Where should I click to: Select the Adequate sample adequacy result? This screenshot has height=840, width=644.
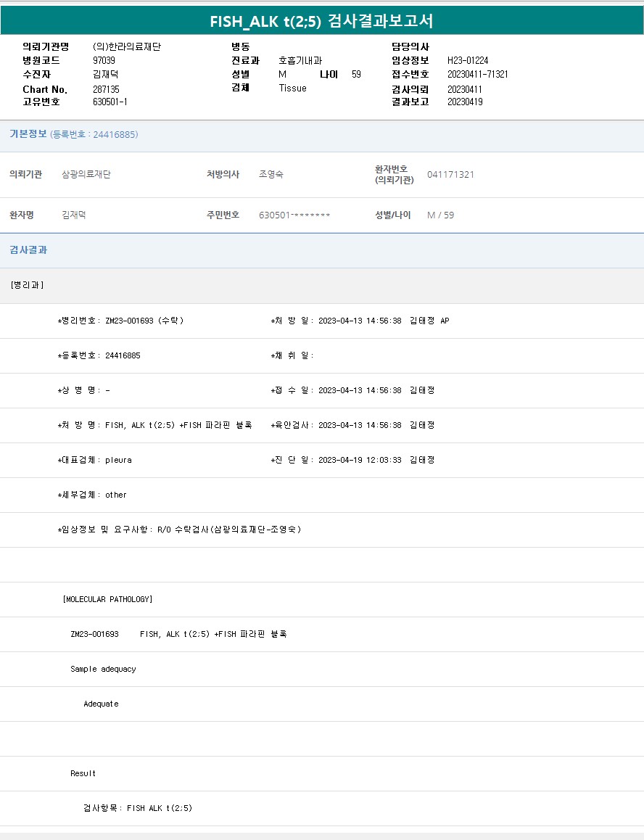pos(101,704)
